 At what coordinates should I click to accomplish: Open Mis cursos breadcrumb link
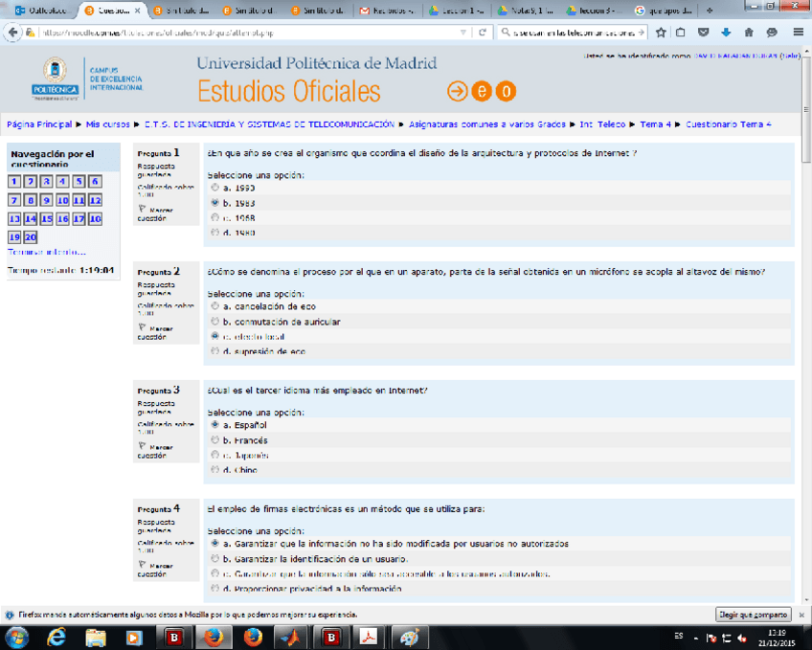click(107, 124)
